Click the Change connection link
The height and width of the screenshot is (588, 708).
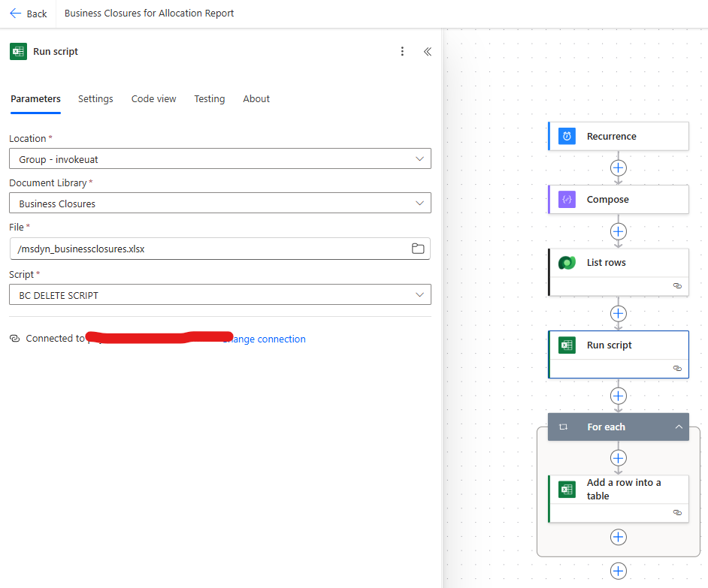coord(267,339)
